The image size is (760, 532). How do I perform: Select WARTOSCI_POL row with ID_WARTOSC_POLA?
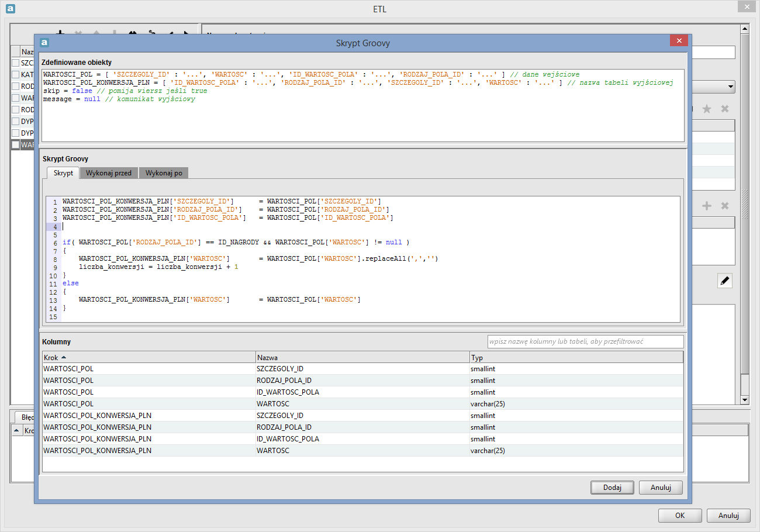(363, 392)
